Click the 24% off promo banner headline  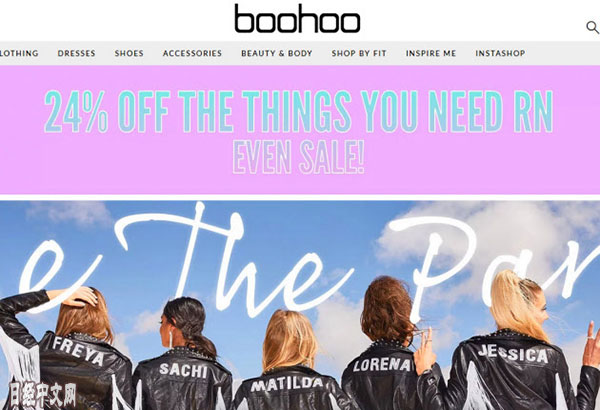pos(299,111)
